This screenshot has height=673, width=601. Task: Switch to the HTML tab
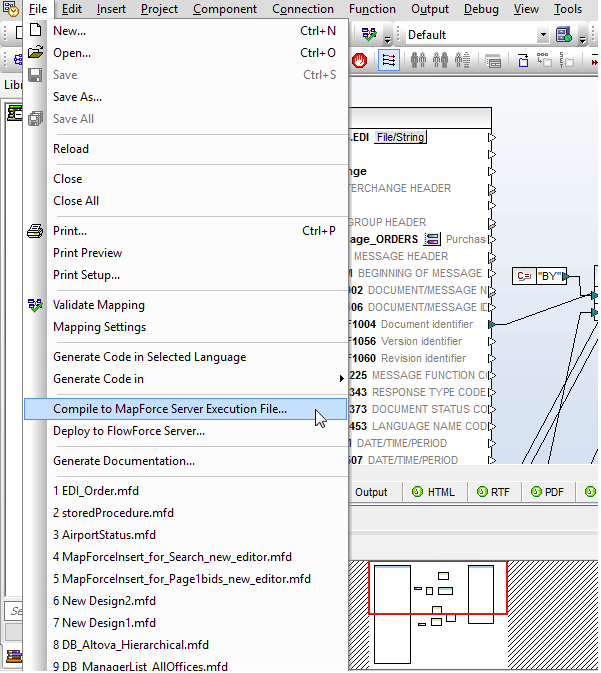(434, 492)
